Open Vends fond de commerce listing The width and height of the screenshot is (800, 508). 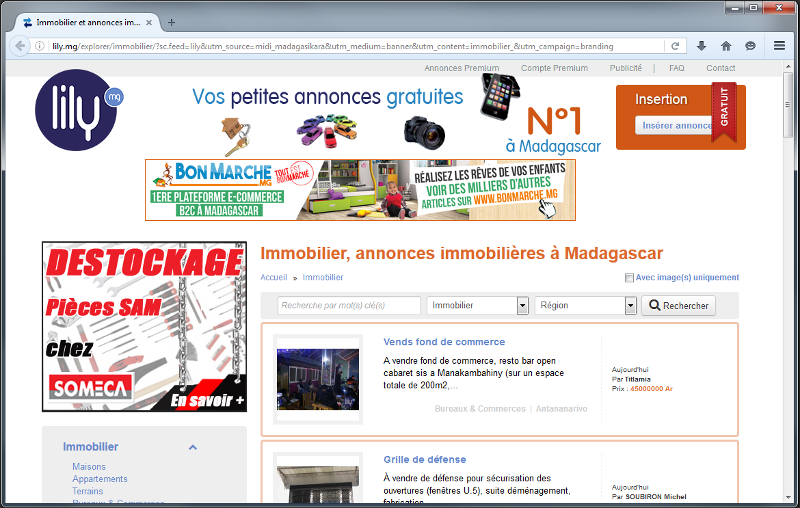point(444,342)
